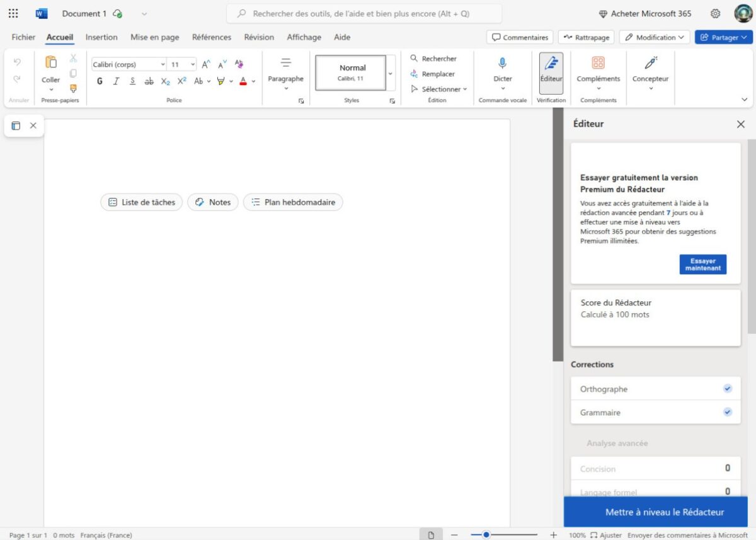This screenshot has width=756, height=540.
Task: Open the Document 1 title dropdown arrow
Action: click(x=144, y=13)
